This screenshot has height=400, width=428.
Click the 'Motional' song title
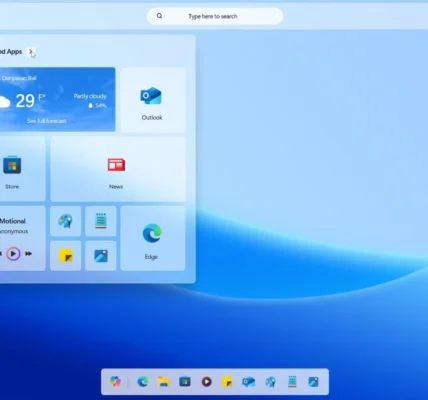[13, 221]
